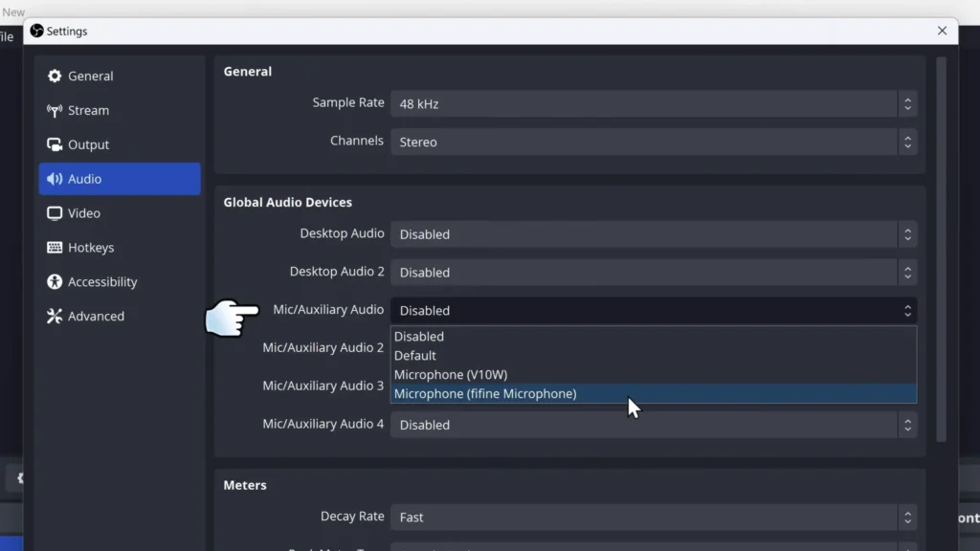Image resolution: width=980 pixels, height=551 pixels.
Task: Click the Settings panel vertical scrollbar
Action: pyautogui.click(x=942, y=250)
